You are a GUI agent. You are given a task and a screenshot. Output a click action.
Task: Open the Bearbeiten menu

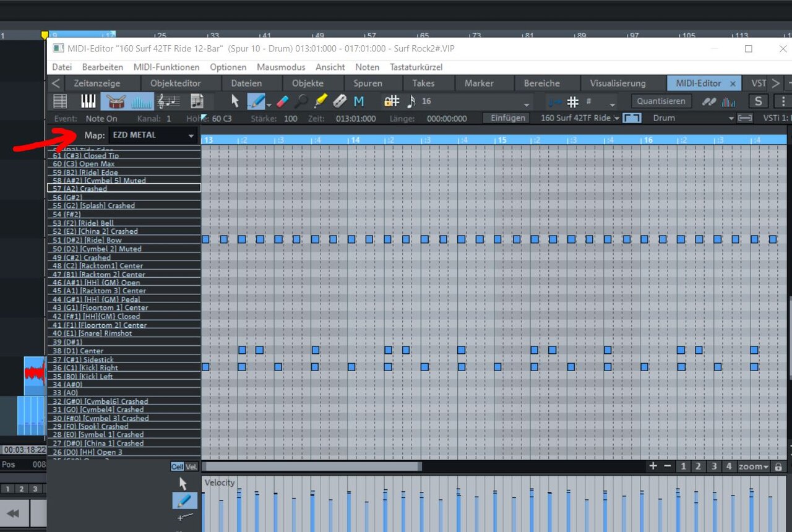(103, 67)
